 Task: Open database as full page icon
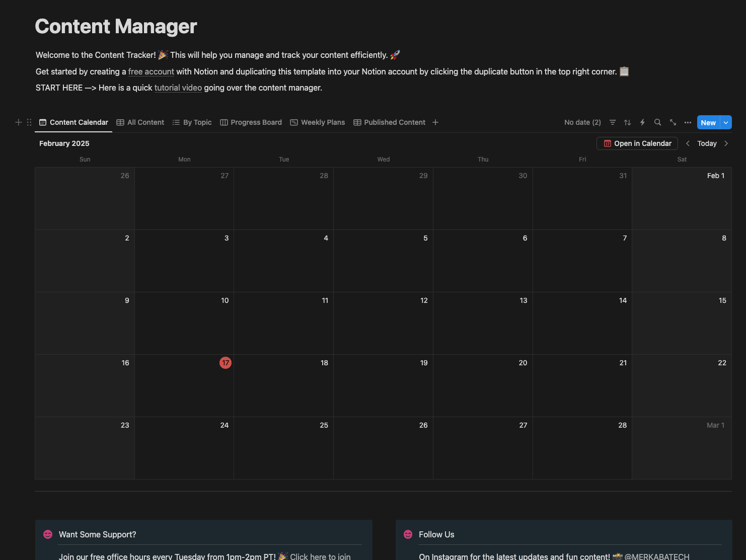click(673, 122)
